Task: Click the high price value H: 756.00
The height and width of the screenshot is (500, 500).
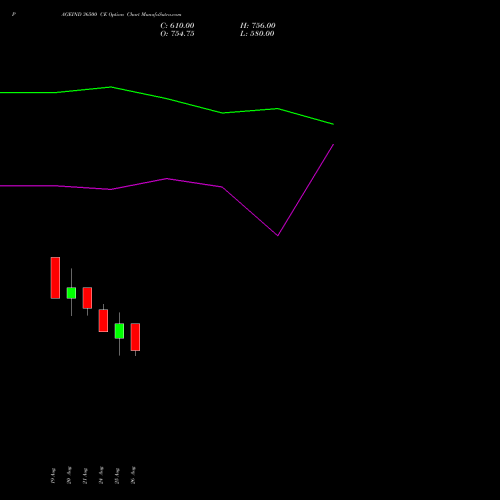Action: click(x=258, y=26)
